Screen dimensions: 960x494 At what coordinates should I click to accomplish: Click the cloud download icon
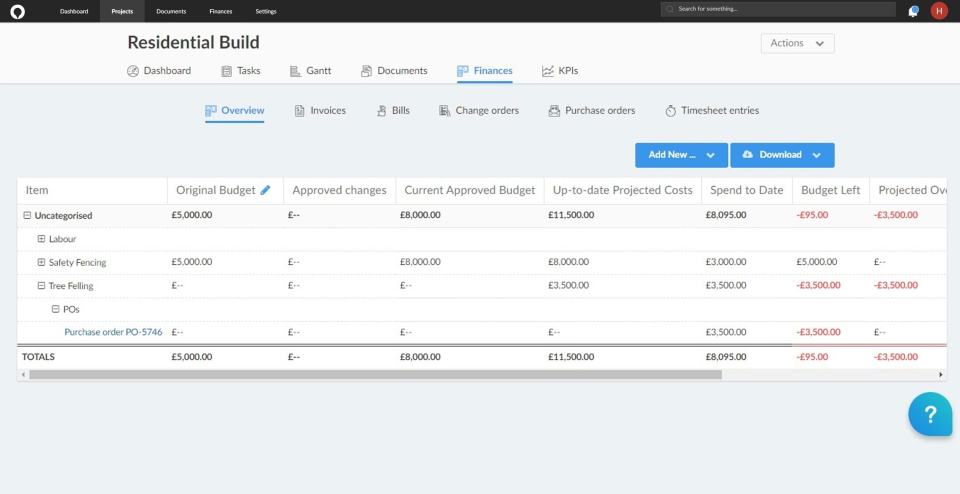(x=748, y=155)
